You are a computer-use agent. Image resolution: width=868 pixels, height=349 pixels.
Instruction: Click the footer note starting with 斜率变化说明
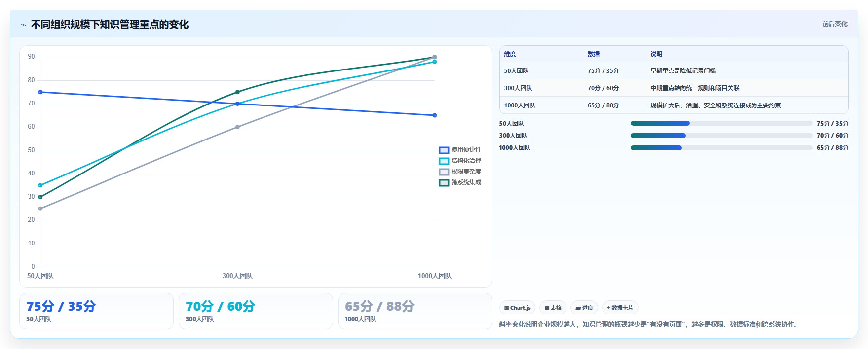click(648, 324)
